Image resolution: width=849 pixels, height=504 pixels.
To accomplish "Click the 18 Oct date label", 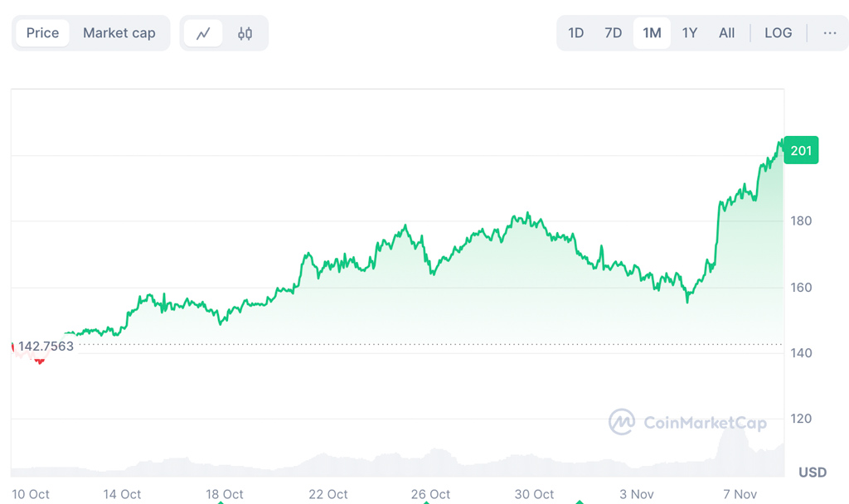I will (x=224, y=494).
